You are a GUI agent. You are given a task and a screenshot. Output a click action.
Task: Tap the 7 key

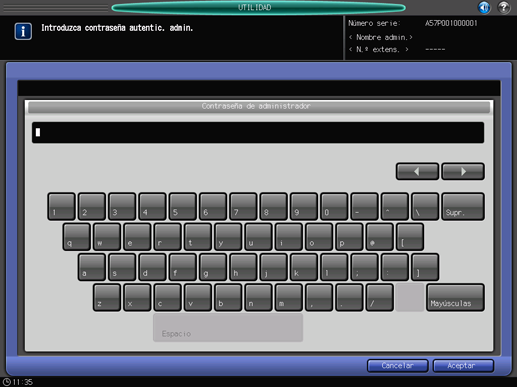tap(243, 206)
